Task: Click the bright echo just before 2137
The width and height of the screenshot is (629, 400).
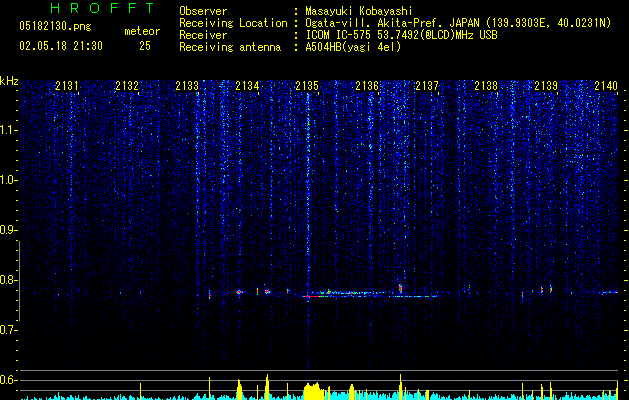Action: tap(400, 288)
